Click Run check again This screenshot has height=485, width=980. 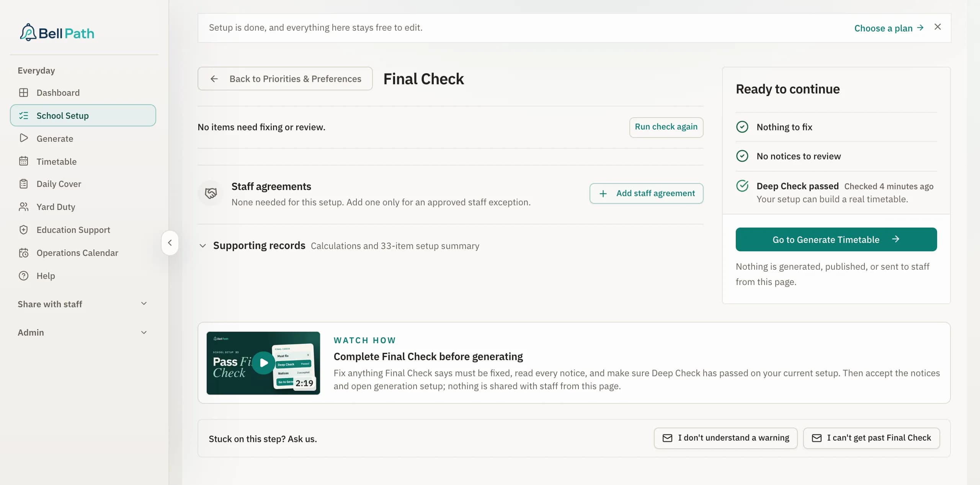point(666,127)
